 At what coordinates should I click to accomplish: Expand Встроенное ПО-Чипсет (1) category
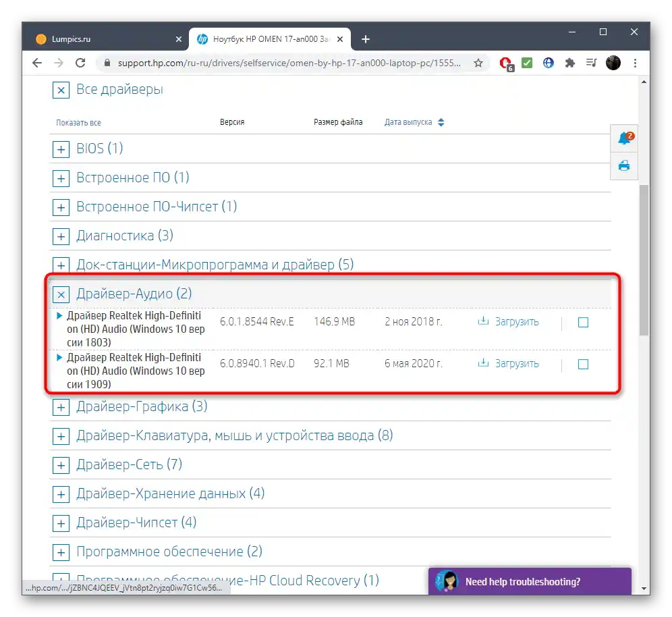pos(61,207)
